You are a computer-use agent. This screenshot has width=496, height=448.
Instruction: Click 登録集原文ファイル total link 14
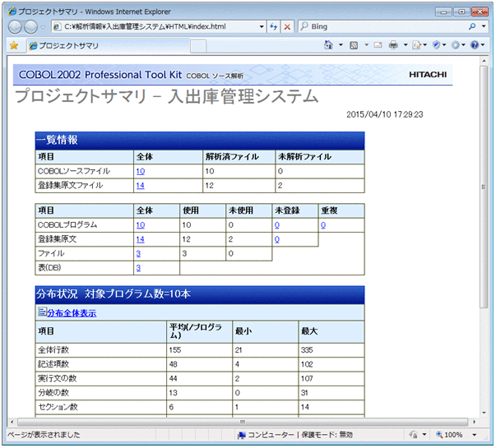[141, 186]
